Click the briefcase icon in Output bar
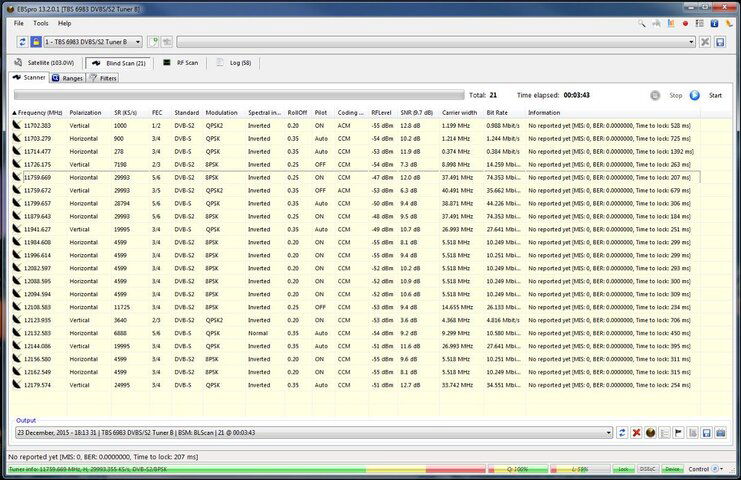The width and height of the screenshot is (741, 480). [x=719, y=432]
